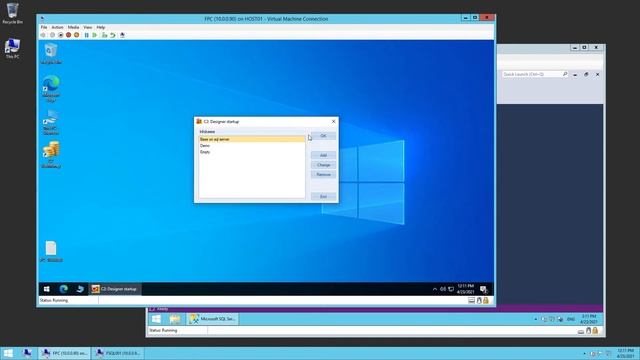Pause the FPC virtual machine
This screenshot has height=360, width=640.
point(87,35)
